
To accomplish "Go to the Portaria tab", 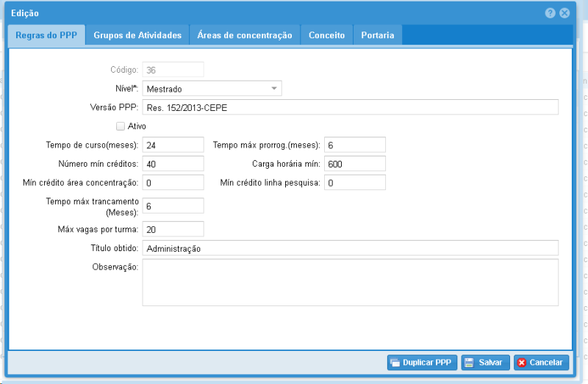I will point(377,35).
